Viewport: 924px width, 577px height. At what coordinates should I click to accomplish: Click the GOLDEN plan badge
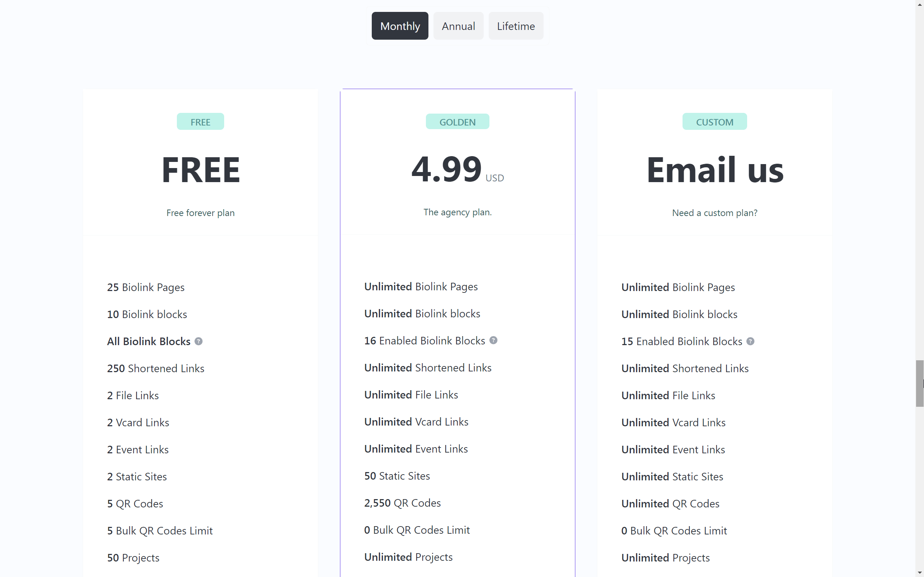[x=457, y=122]
